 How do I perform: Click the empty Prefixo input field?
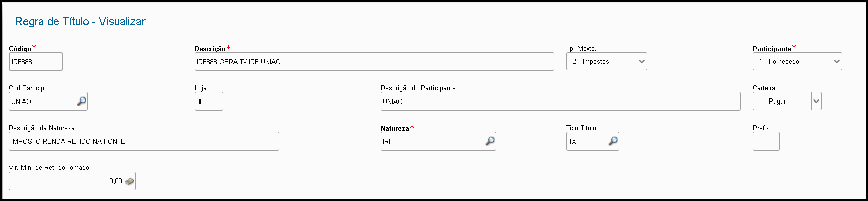766,141
